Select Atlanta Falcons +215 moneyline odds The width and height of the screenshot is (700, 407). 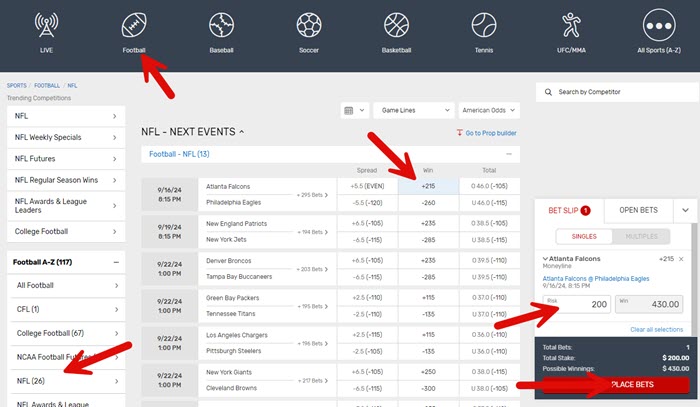[428, 186]
